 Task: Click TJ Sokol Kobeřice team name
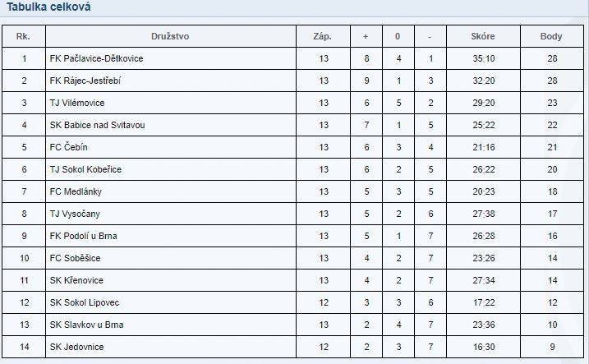85,169
